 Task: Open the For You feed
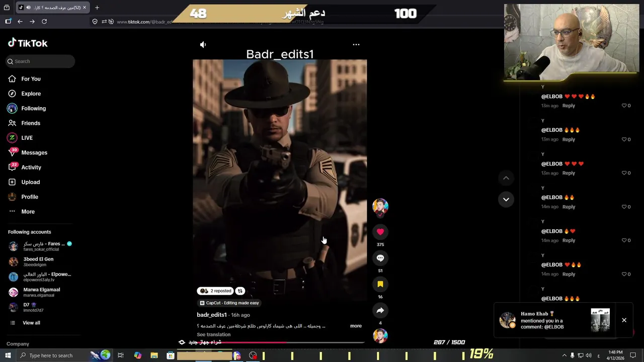[x=24, y=79]
